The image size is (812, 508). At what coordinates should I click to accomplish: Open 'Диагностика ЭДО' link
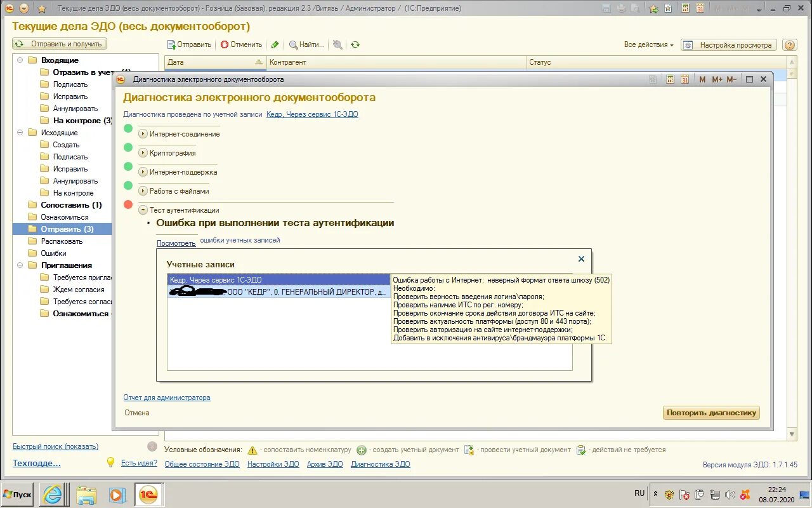coord(381,464)
